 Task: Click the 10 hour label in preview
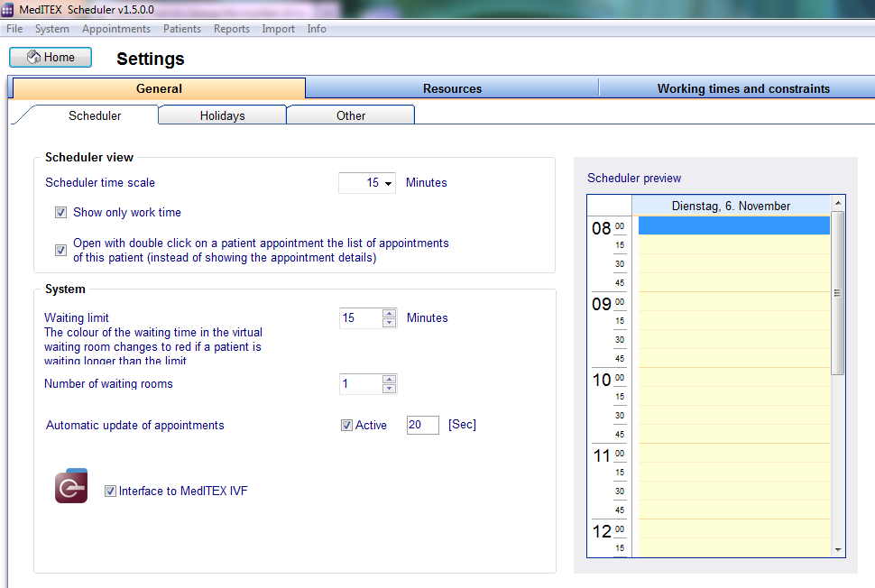(x=602, y=380)
